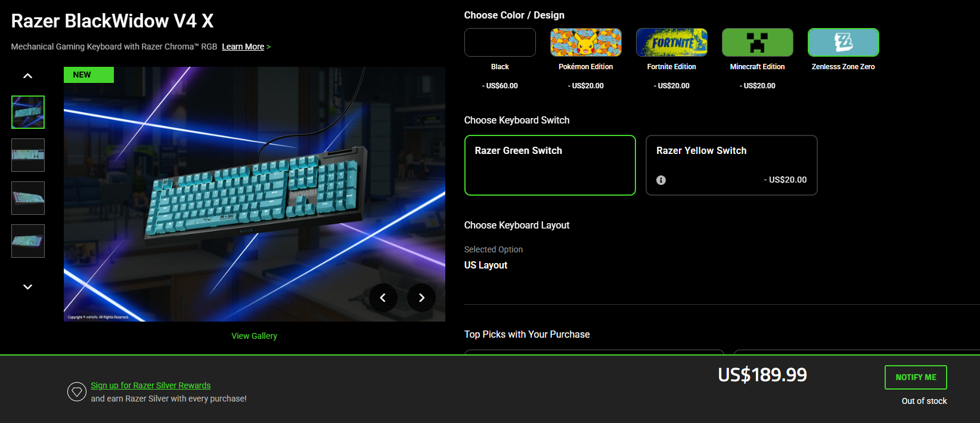Sign up for Razer Silver Rewards
The image size is (980, 423).
151,385
